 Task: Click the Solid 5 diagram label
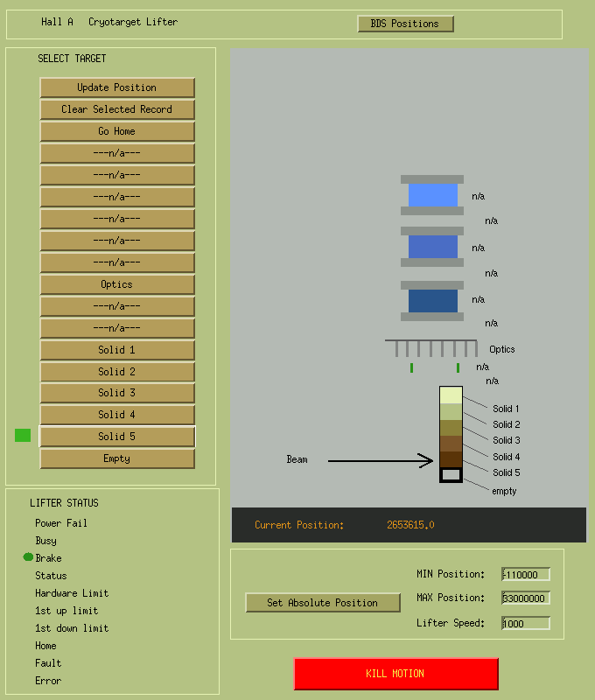tap(506, 472)
